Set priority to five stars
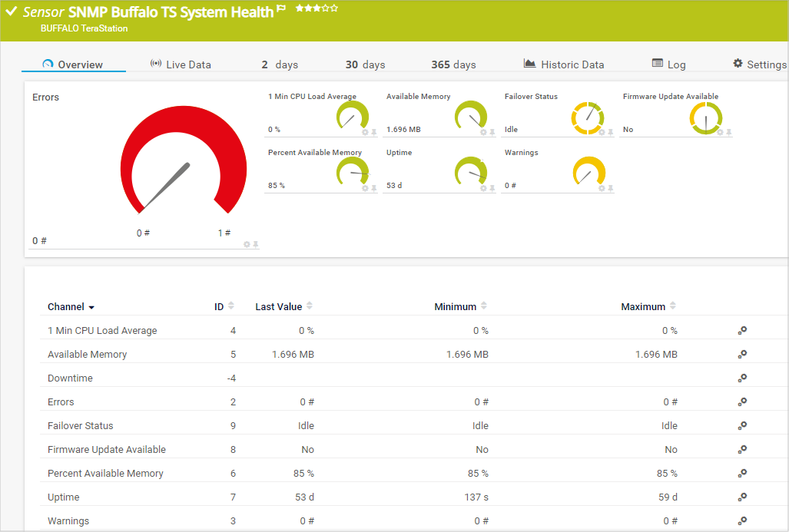 (334, 8)
